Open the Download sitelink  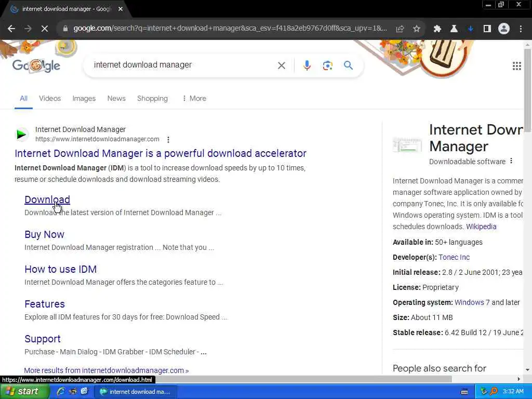47,199
